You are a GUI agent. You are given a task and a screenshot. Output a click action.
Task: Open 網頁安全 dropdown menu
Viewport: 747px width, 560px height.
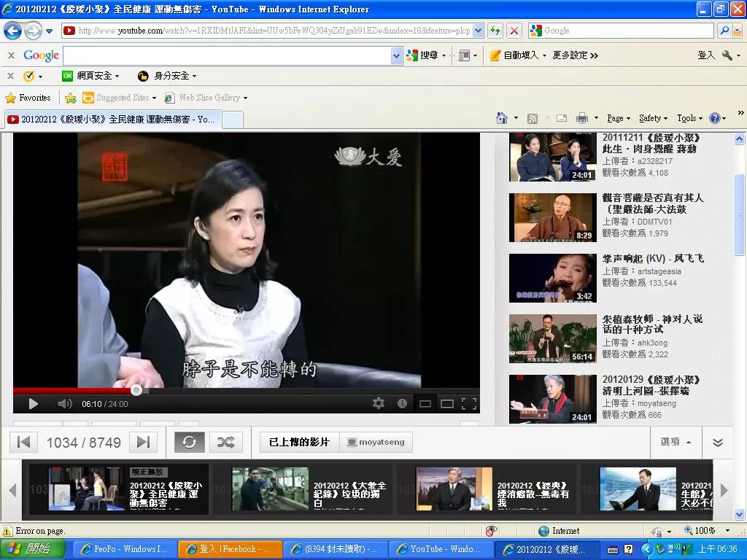click(90, 76)
